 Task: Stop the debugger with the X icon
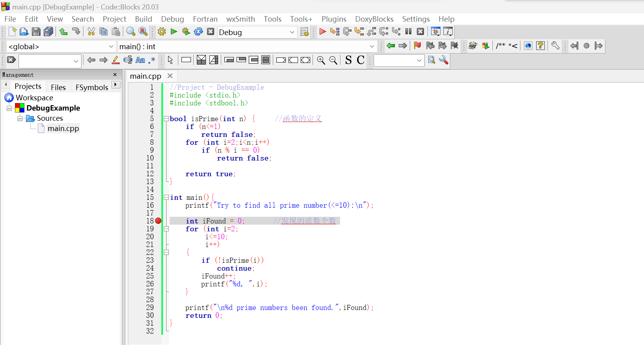[421, 32]
